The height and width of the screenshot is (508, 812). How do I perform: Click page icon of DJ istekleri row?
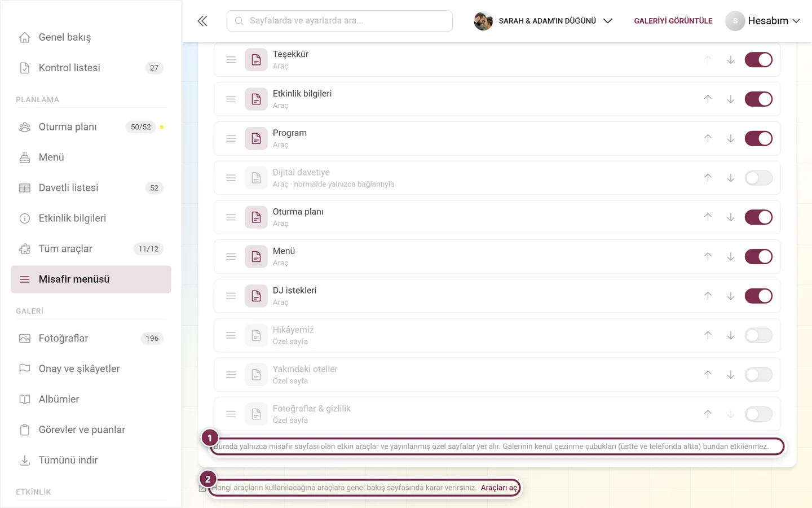point(256,296)
